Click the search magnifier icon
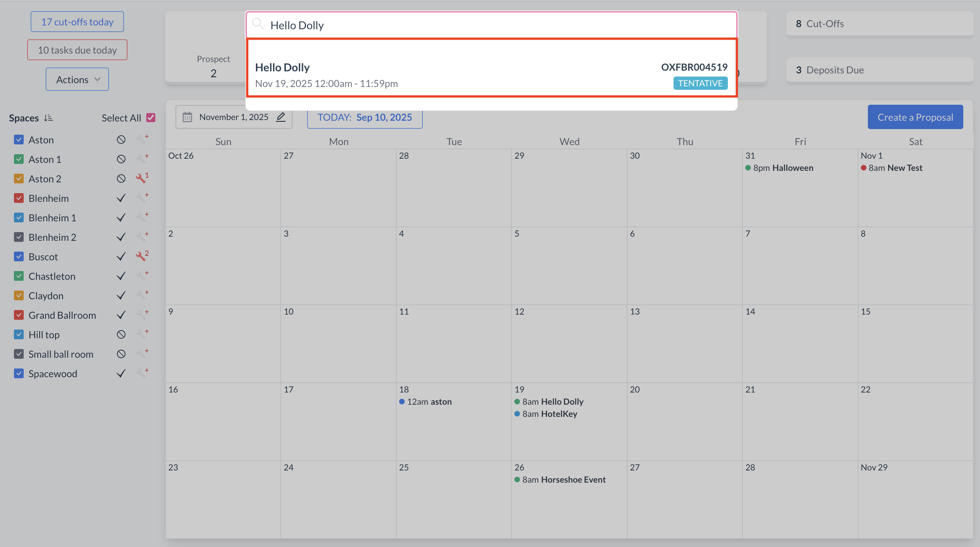 [258, 24]
